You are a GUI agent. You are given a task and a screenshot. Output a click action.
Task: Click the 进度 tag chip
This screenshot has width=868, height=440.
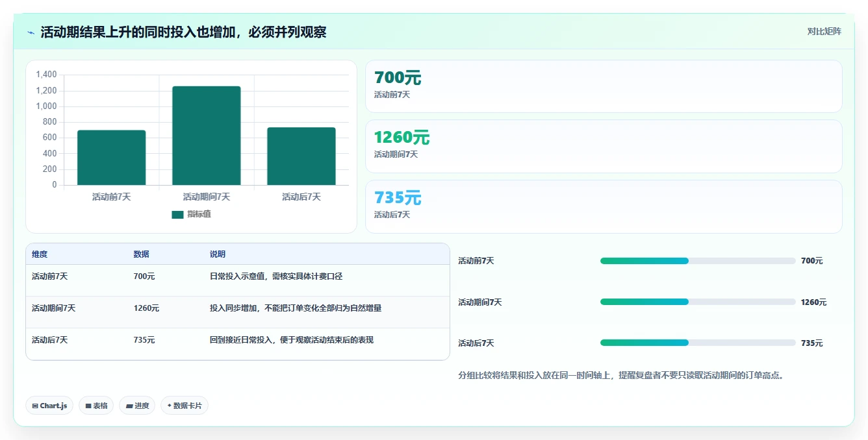(137, 406)
